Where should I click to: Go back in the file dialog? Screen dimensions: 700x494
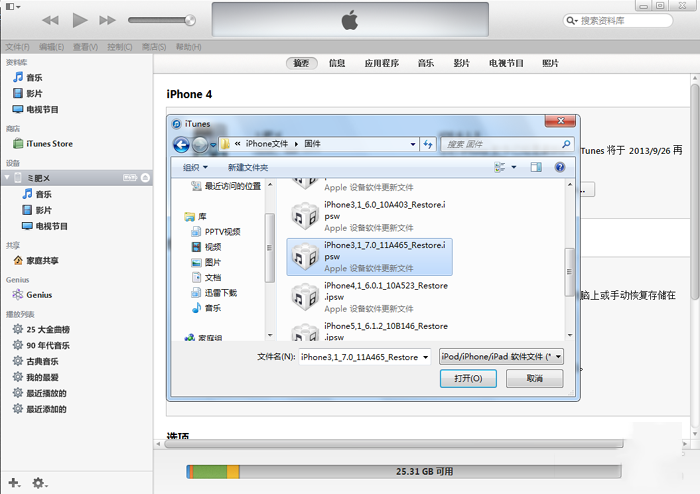(x=181, y=145)
